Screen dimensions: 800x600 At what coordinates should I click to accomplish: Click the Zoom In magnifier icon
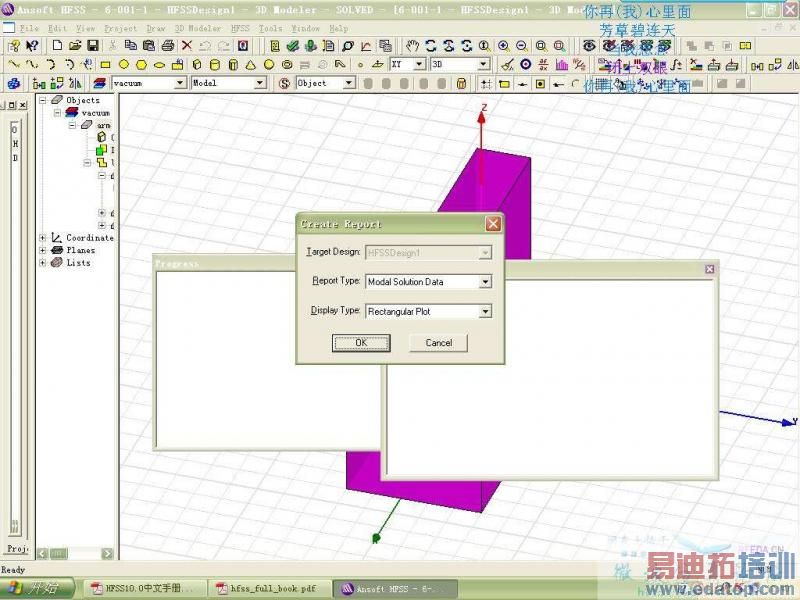[x=504, y=46]
